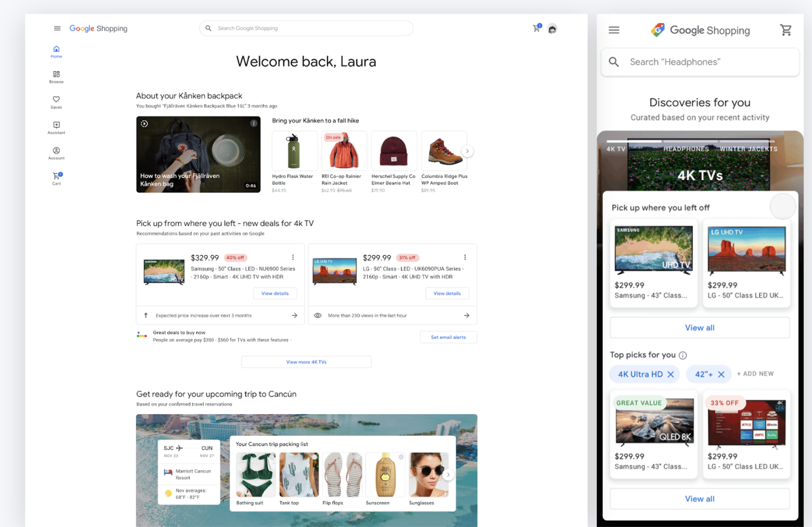Remove the 42"+ filter chip

(721, 374)
